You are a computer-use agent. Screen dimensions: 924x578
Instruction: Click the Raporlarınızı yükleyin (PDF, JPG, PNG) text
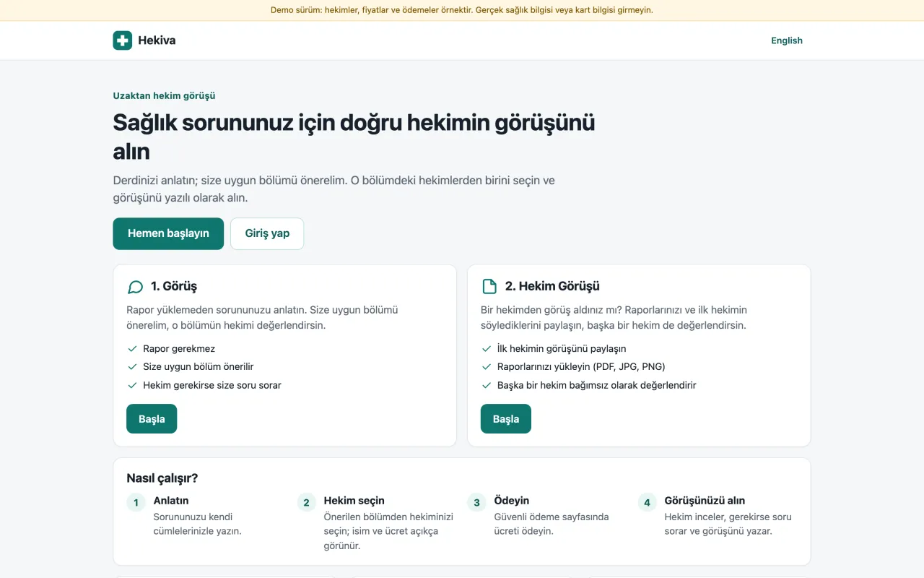581,366
